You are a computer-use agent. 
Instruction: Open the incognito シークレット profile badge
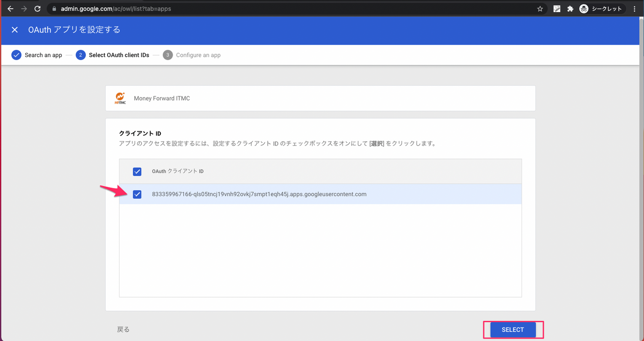pos(602,8)
